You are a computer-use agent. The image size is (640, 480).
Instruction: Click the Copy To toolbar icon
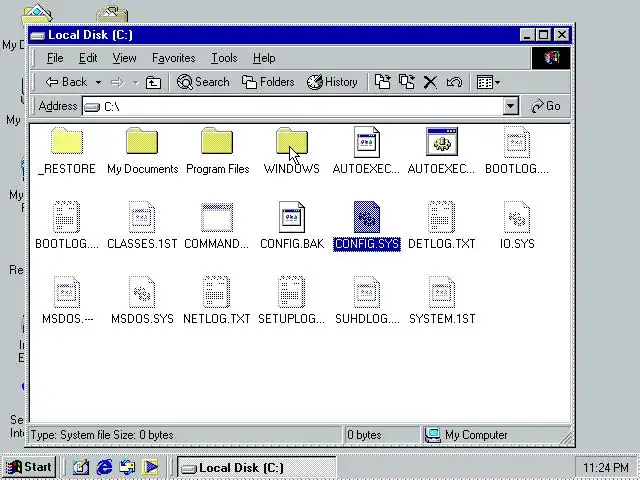click(x=407, y=82)
